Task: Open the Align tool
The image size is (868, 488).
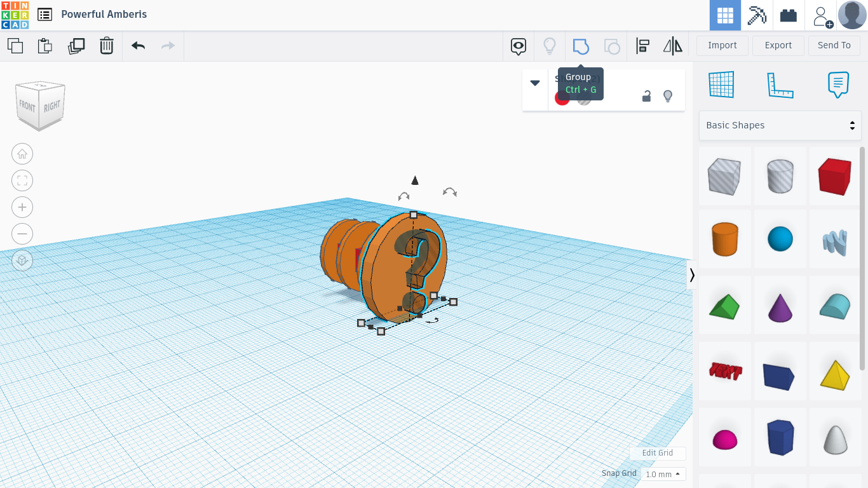Action: coord(642,46)
